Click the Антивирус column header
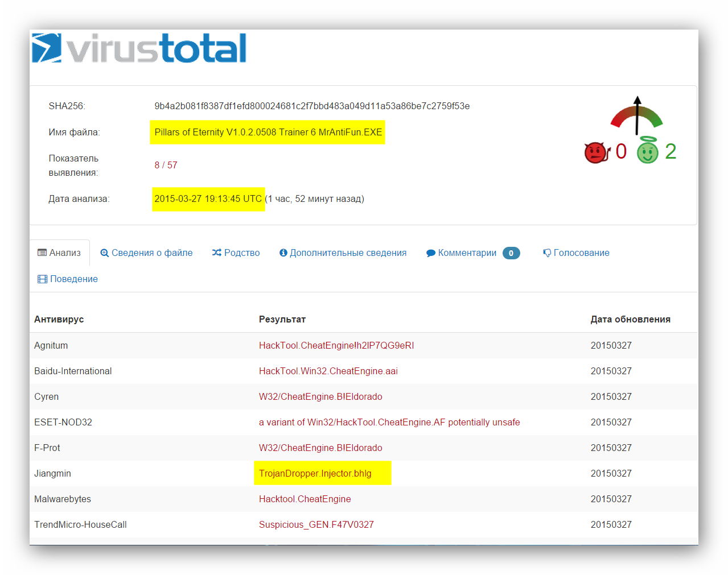Screen dimensions: 728x575 point(59,319)
